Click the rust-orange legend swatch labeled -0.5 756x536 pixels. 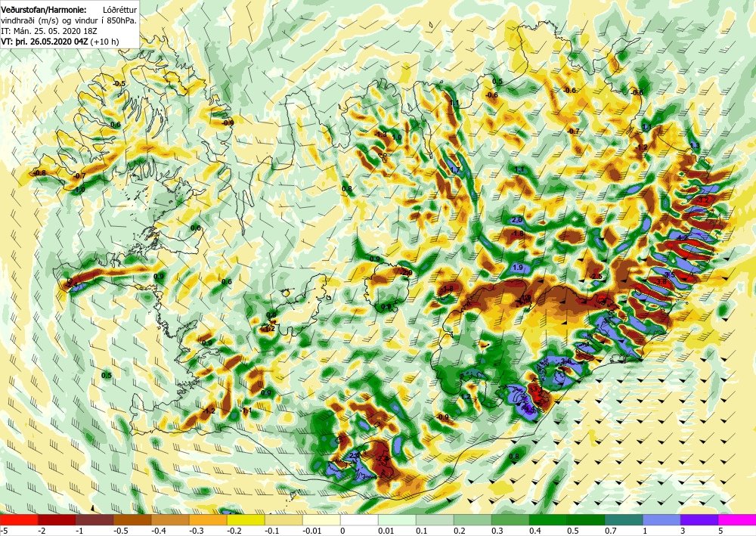[132, 519]
